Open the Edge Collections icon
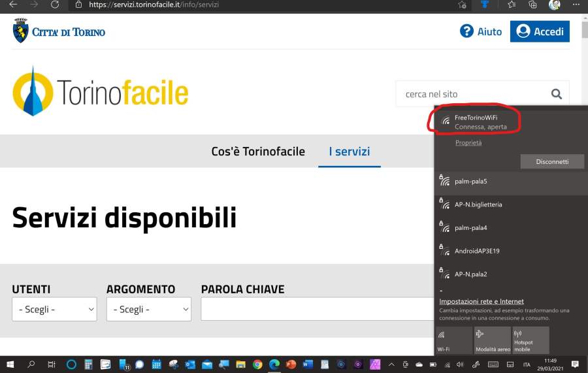 532,5
